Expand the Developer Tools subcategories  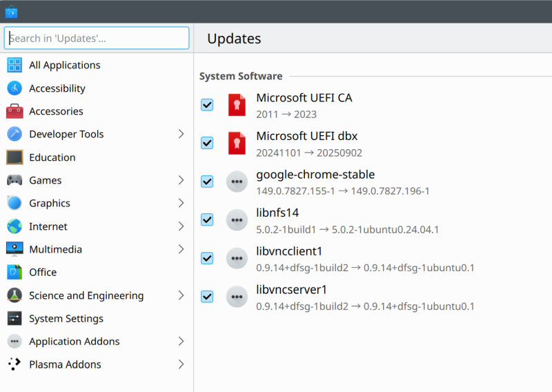[x=181, y=134]
